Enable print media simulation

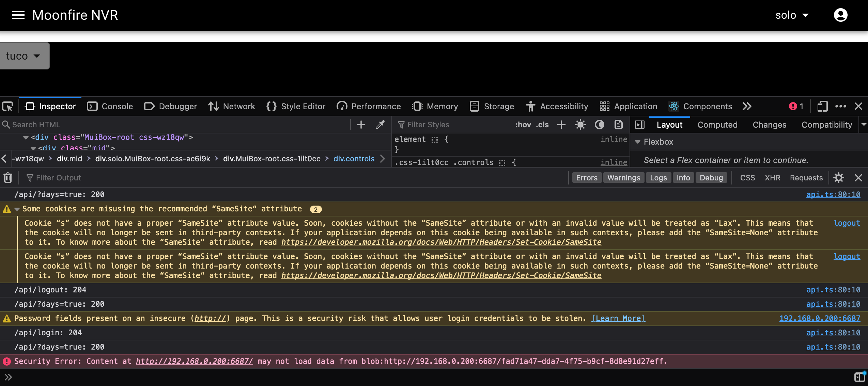point(619,125)
